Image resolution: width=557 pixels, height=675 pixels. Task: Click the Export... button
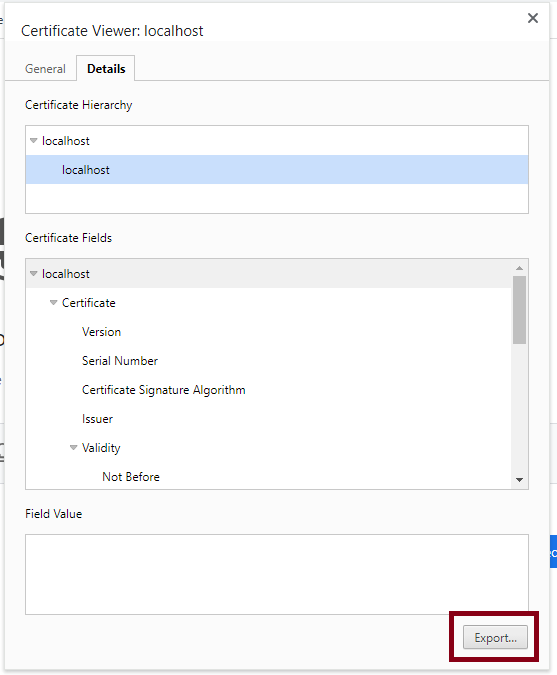(x=495, y=638)
